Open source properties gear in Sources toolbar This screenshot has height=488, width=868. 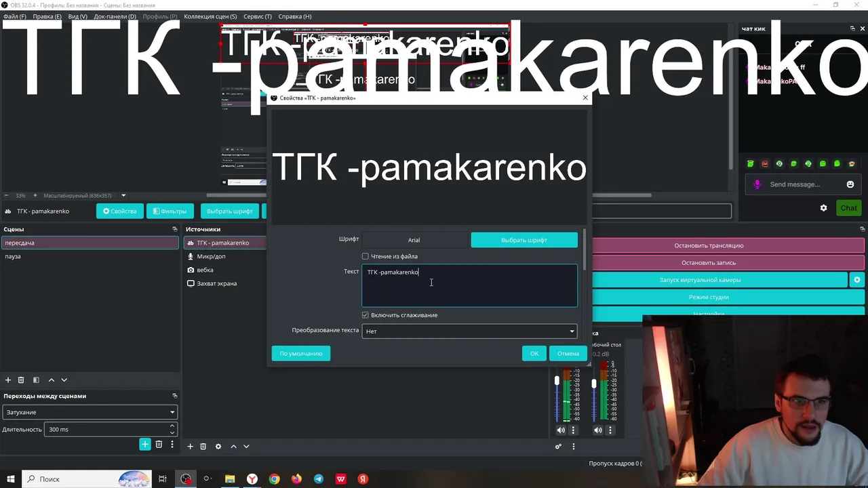click(218, 447)
